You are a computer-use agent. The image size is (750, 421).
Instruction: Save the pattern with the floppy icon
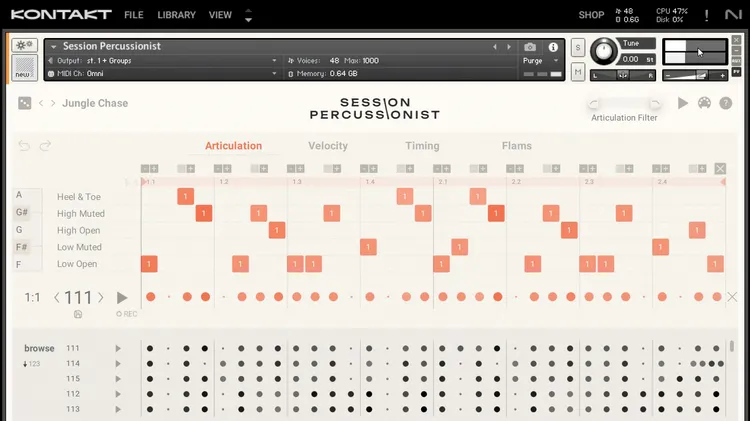click(78, 314)
